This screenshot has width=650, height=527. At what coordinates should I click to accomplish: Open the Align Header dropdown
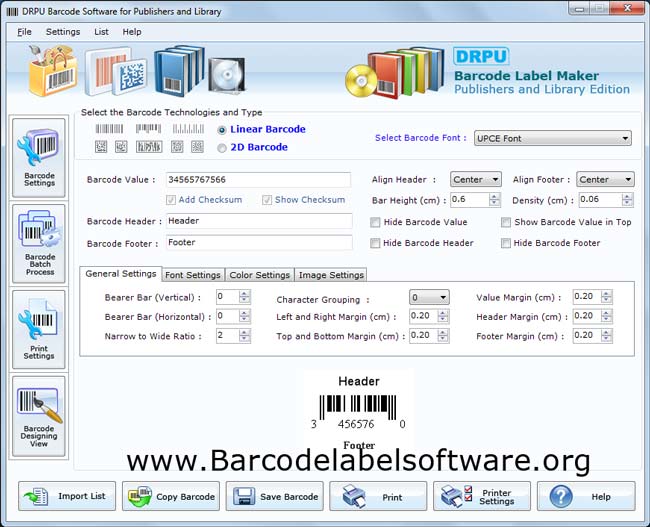coord(475,180)
